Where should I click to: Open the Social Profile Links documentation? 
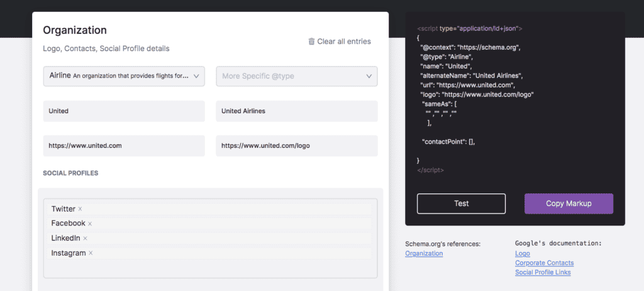pyautogui.click(x=543, y=273)
